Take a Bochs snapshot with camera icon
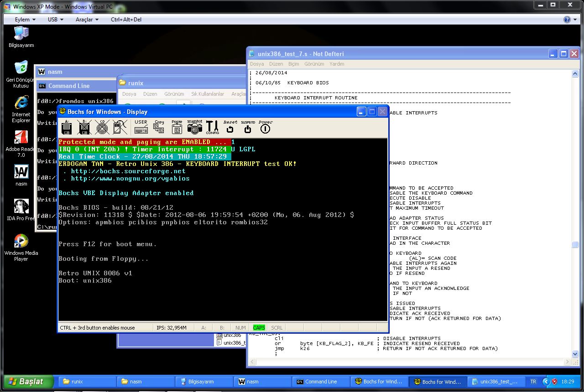 [195, 127]
